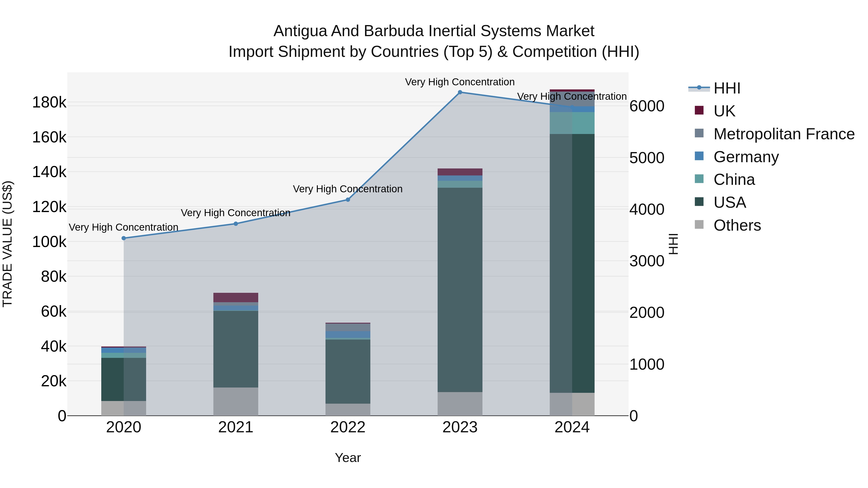Click the 2022 Very High Concentration annotation
The image size is (868, 488).
click(348, 189)
